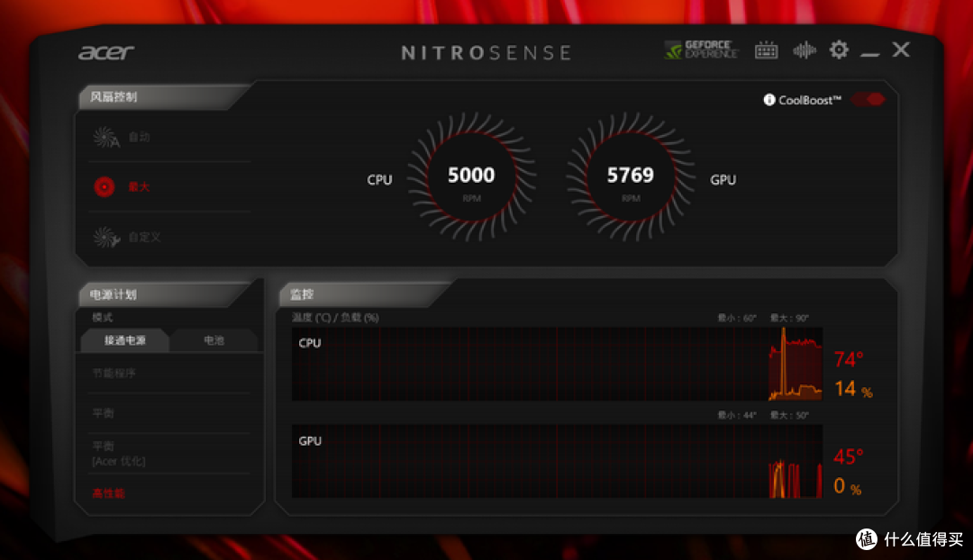973x560 pixels.
Task: Minimize the NitroSense window
Action: coord(870,55)
